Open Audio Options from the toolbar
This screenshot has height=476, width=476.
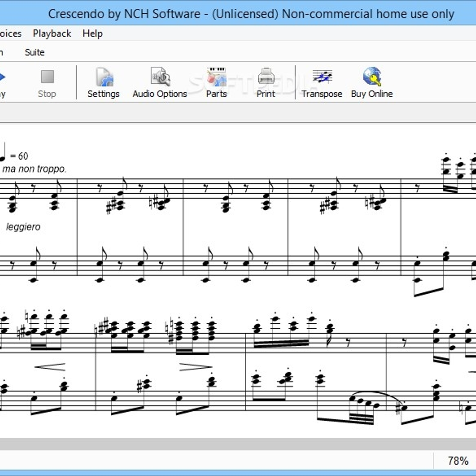click(160, 83)
